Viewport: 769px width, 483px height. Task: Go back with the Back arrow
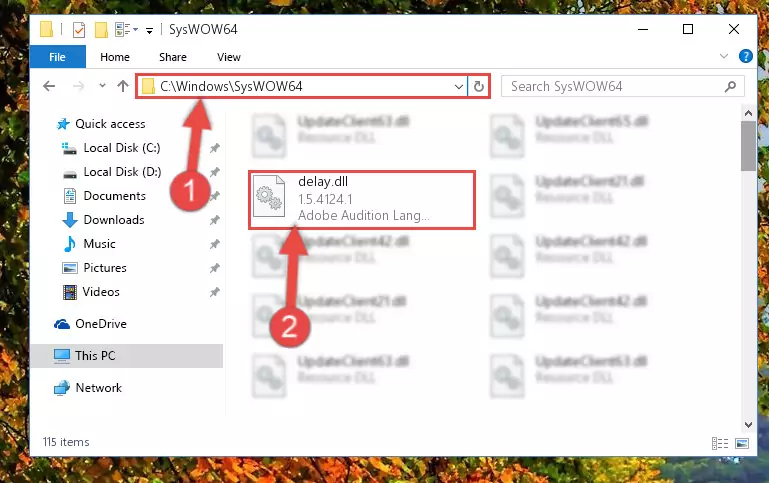pyautogui.click(x=49, y=86)
